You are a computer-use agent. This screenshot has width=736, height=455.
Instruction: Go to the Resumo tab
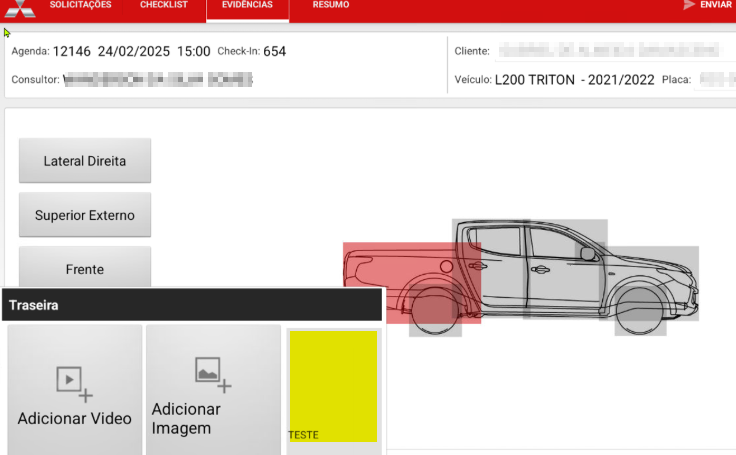331,5
